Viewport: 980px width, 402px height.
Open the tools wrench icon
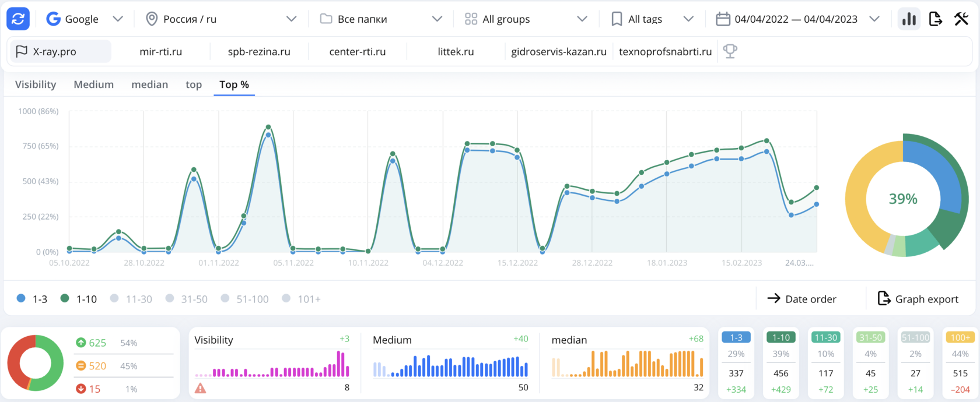coord(961,19)
